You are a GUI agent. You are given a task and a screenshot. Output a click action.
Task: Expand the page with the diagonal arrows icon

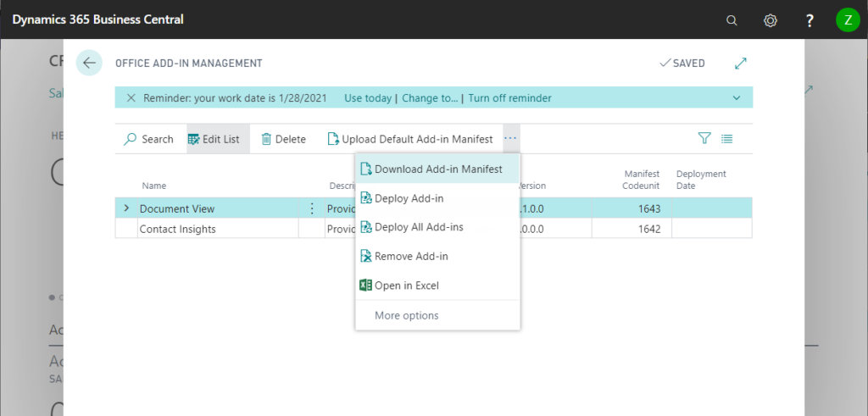click(741, 63)
